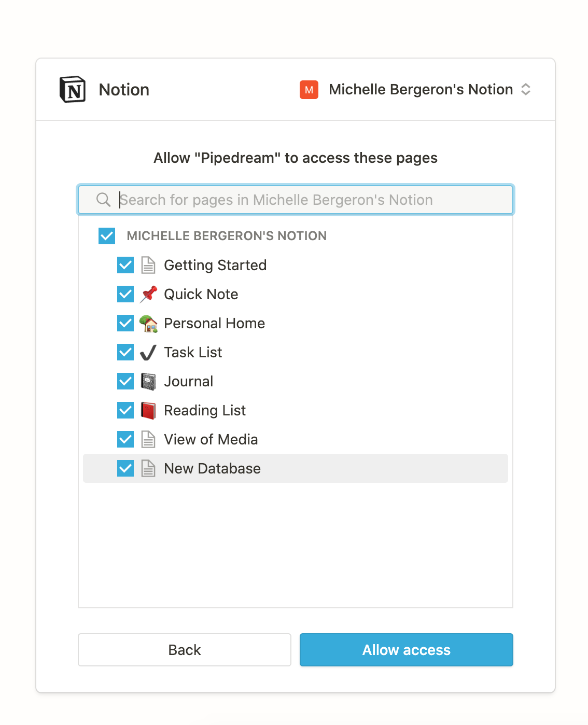Click the red book icon for Reading List
The image size is (588, 725).
tap(148, 410)
